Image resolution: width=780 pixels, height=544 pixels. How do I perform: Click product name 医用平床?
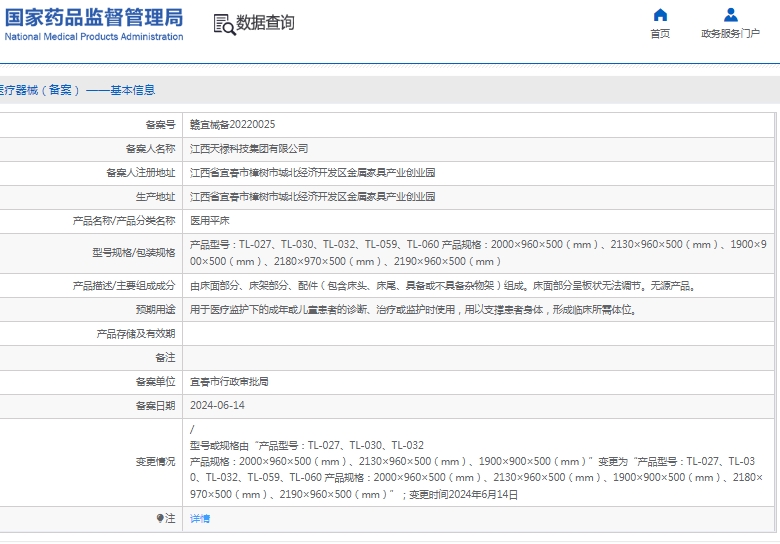coord(209,220)
